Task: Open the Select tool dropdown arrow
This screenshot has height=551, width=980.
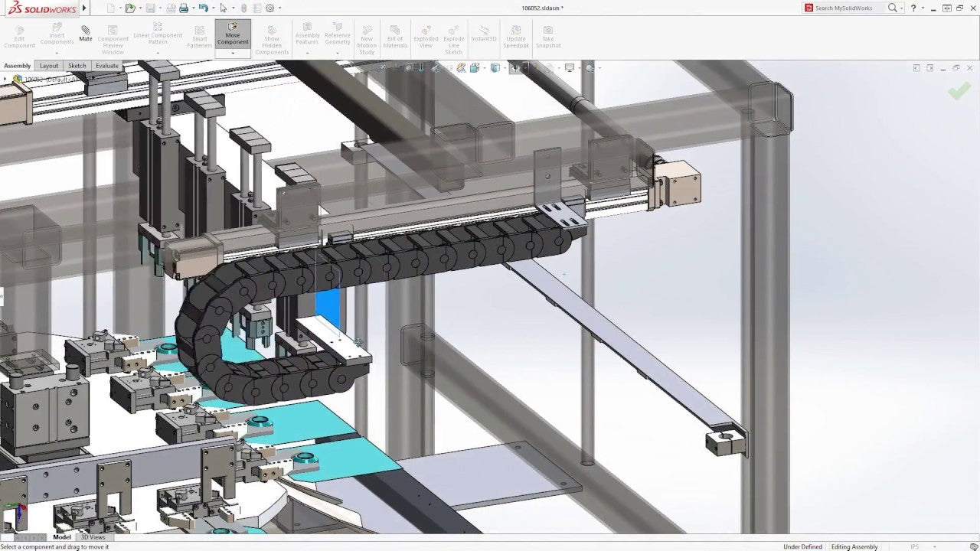Action: click(x=234, y=8)
